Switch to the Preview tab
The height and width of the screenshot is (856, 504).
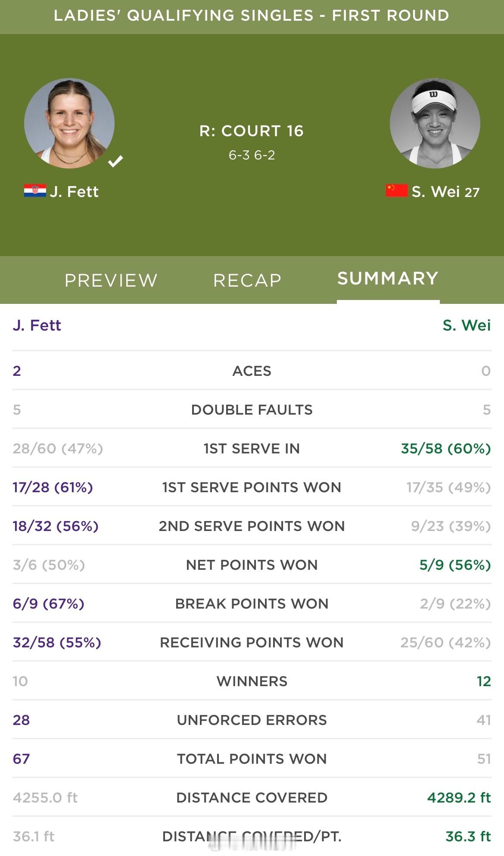point(111,280)
